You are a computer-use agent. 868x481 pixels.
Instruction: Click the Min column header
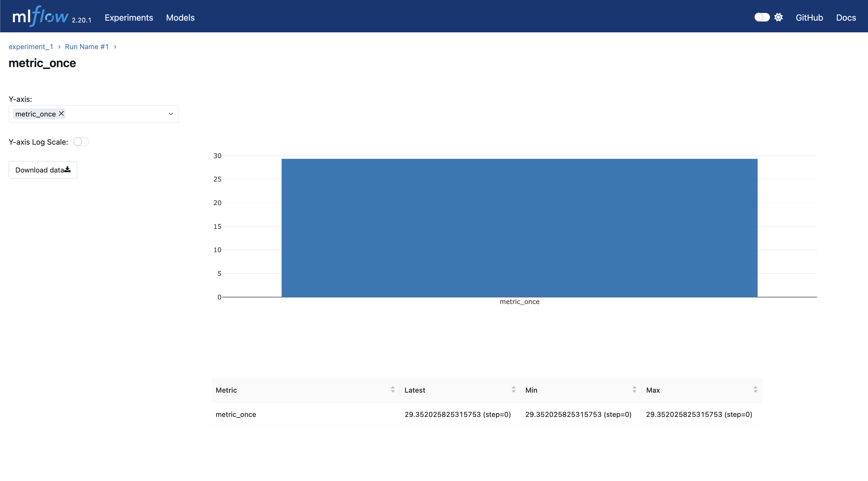pos(581,390)
